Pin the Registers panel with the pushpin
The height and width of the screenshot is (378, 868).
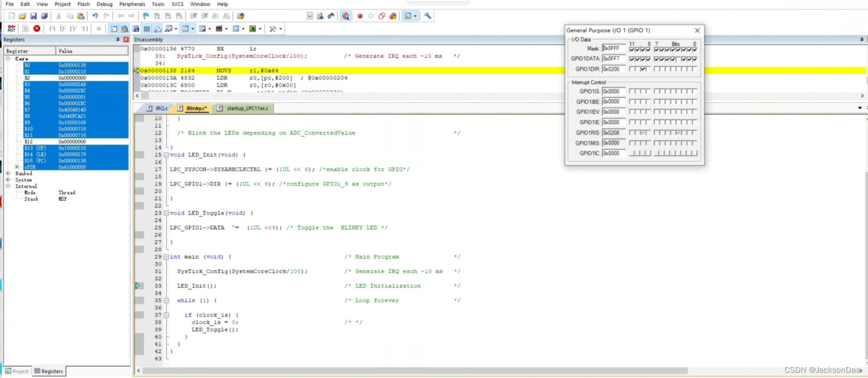(x=118, y=40)
